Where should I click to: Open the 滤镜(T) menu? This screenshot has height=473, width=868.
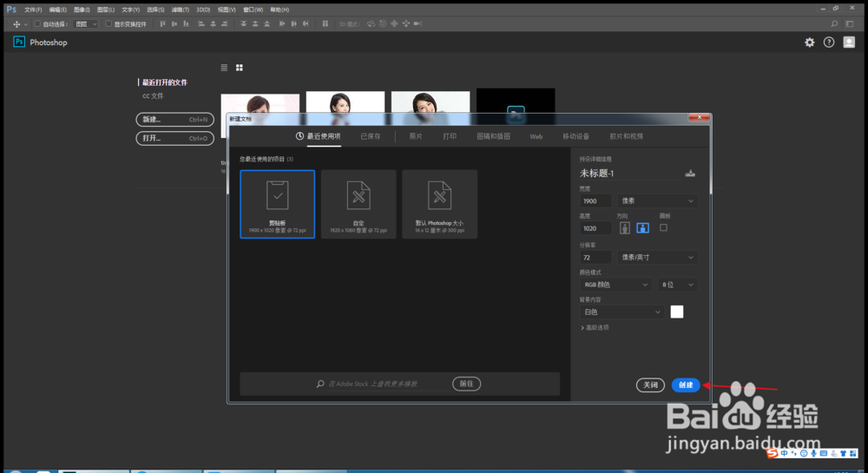point(180,10)
